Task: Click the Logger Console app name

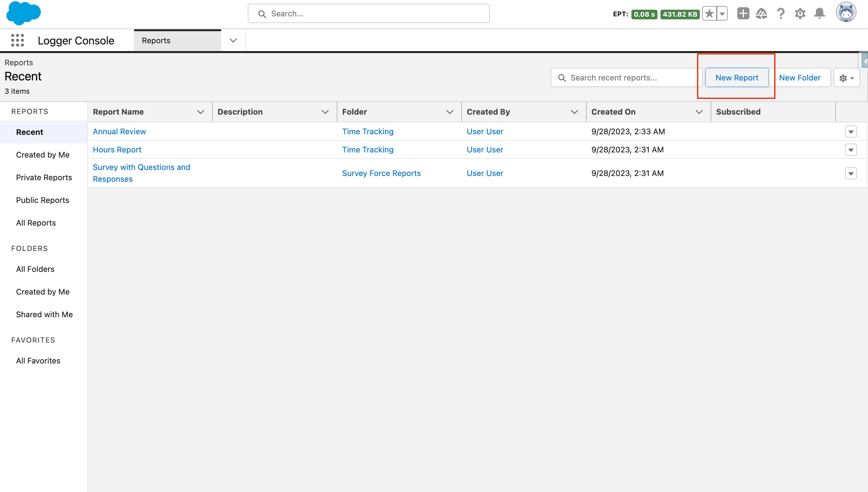Action: coord(76,41)
